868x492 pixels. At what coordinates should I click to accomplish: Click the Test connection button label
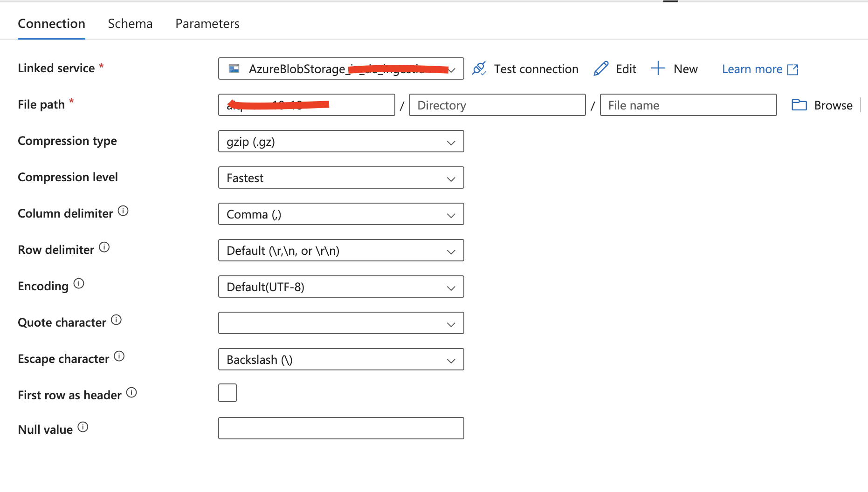[536, 68]
